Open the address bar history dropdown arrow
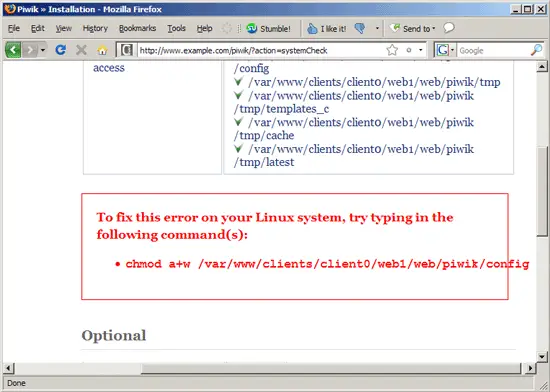The image size is (550, 392). (421, 50)
